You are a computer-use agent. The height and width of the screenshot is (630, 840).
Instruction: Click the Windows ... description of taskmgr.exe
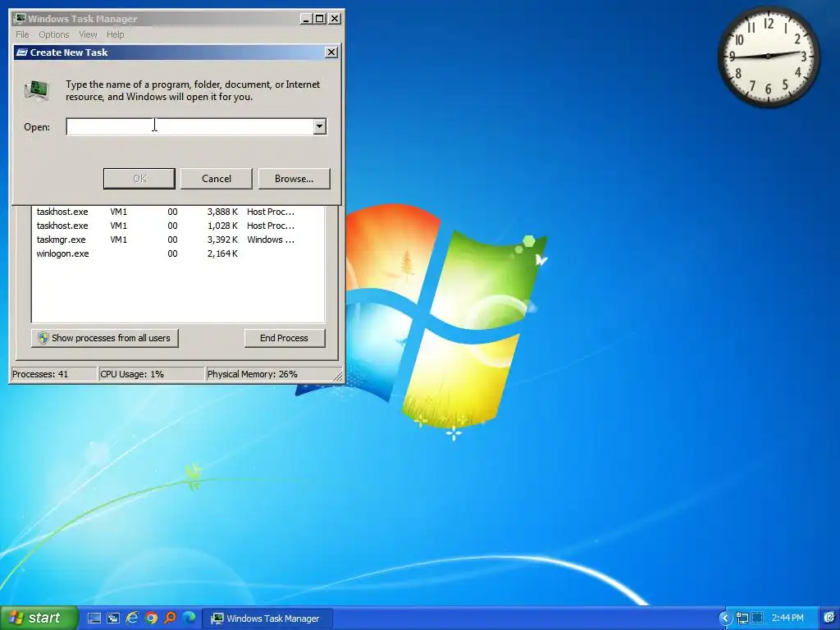pyautogui.click(x=271, y=240)
